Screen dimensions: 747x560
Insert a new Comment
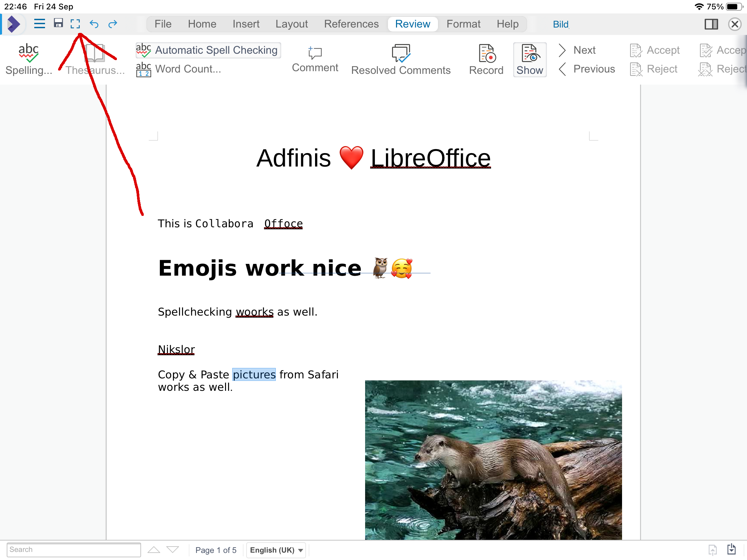pyautogui.click(x=315, y=59)
